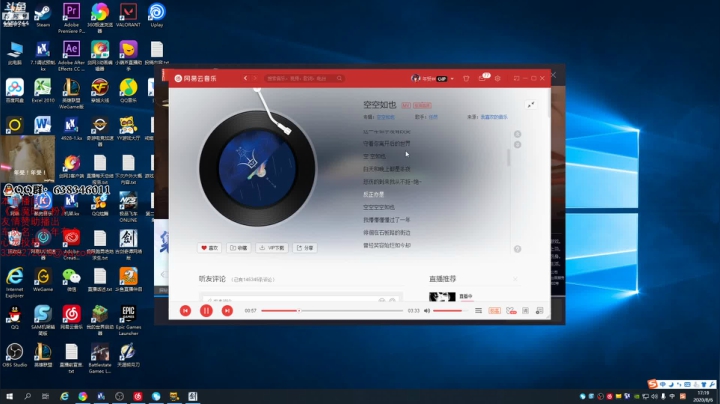Open the taskbar clock and date
Image resolution: width=720 pixels, height=404 pixels.
click(x=703, y=397)
